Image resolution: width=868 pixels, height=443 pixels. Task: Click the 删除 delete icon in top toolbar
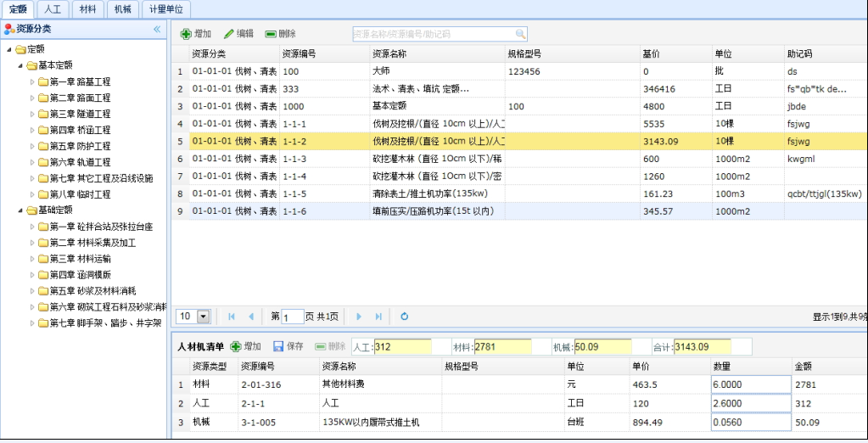[x=271, y=34]
